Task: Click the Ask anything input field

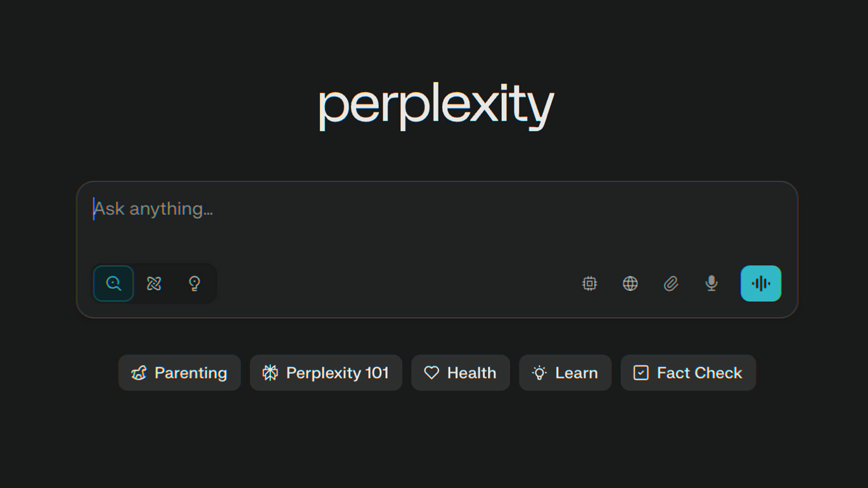Action: tap(437, 221)
